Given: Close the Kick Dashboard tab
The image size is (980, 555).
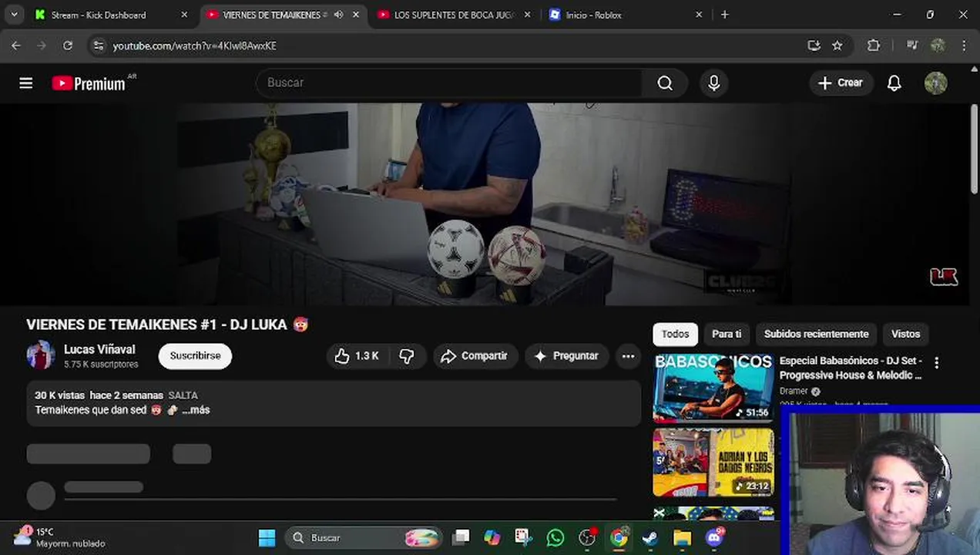Looking at the screenshot, I should point(184,15).
